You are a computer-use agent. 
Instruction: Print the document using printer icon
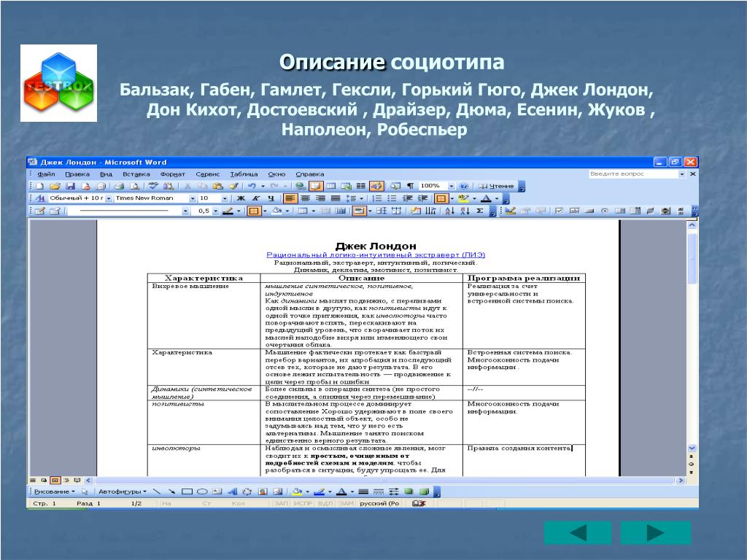click(119, 186)
